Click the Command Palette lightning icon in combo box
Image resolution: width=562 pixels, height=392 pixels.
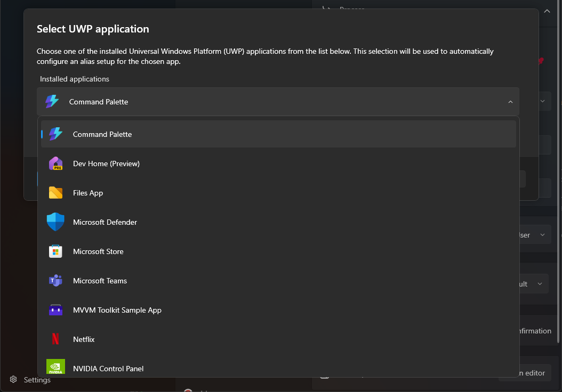(x=52, y=102)
